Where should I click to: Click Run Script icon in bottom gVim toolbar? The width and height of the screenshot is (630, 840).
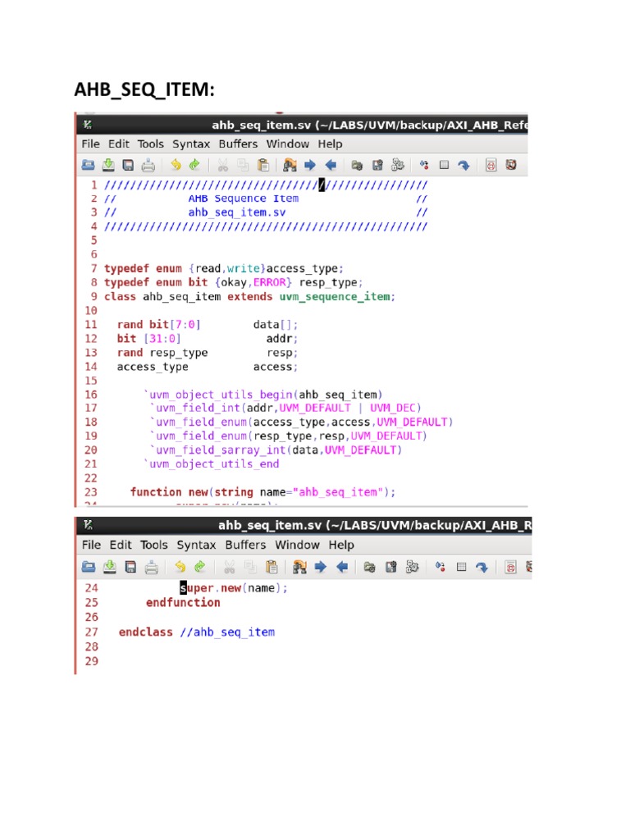coord(412,566)
